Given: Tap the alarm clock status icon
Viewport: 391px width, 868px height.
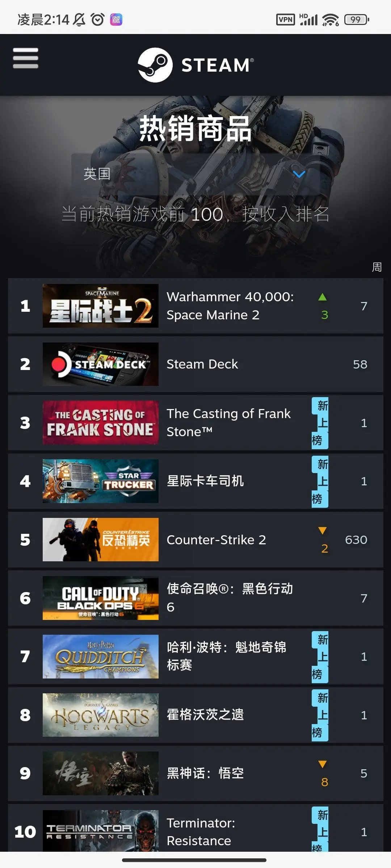Looking at the screenshot, I should [x=98, y=19].
